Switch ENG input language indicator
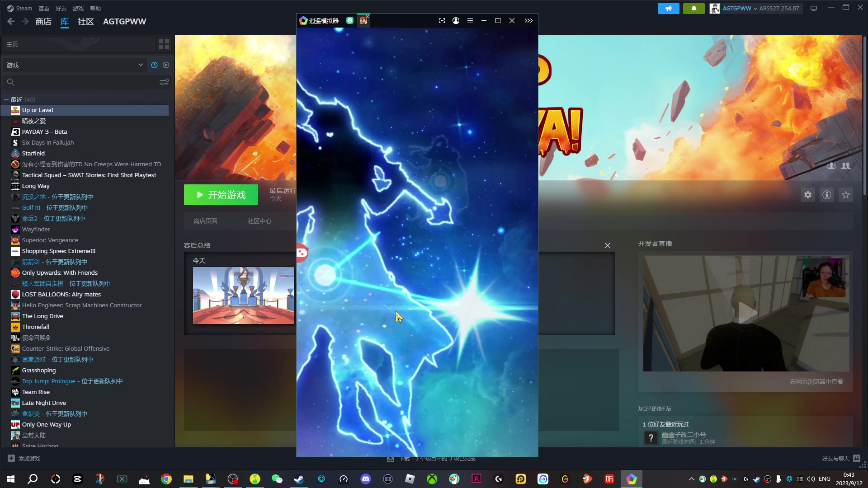The height and width of the screenshot is (488, 868). [825, 479]
